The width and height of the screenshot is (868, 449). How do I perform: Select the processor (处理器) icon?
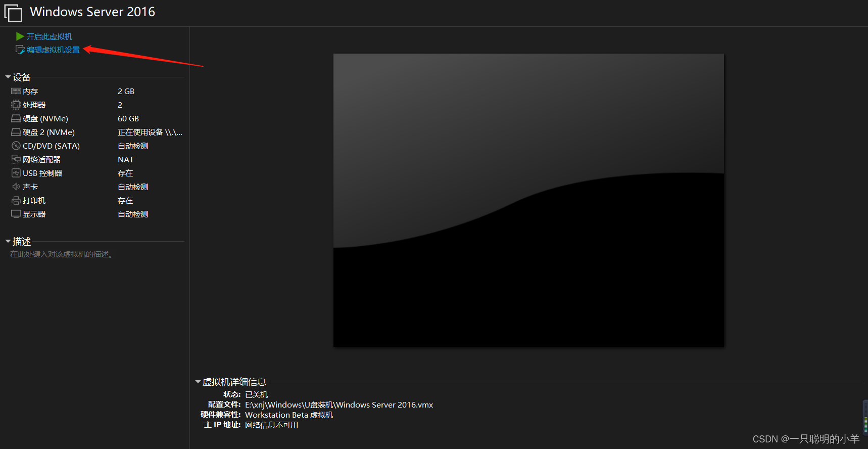(x=16, y=105)
